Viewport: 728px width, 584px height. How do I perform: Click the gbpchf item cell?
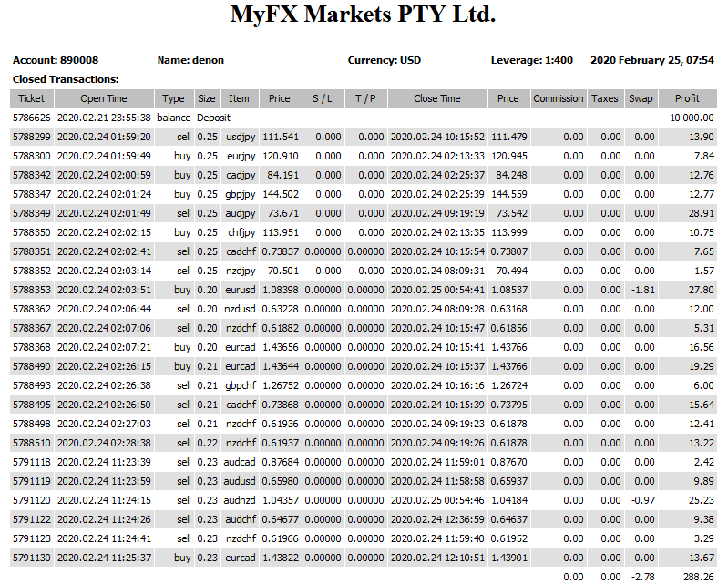tap(241, 385)
